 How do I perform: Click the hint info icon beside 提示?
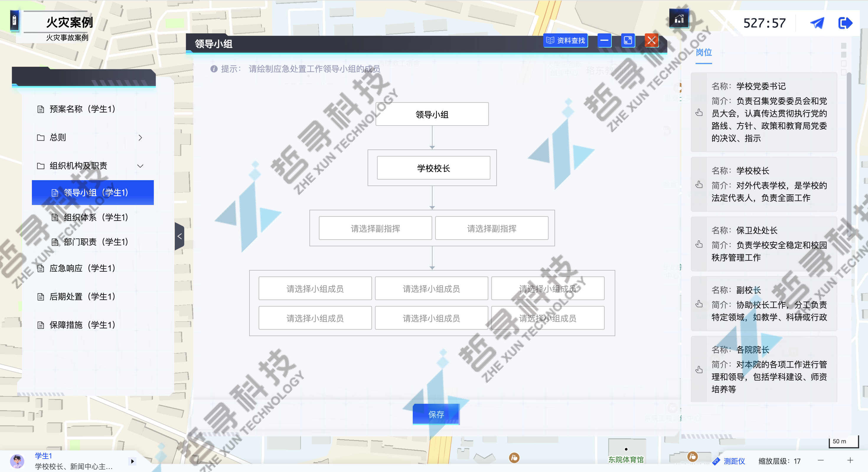[x=214, y=69]
